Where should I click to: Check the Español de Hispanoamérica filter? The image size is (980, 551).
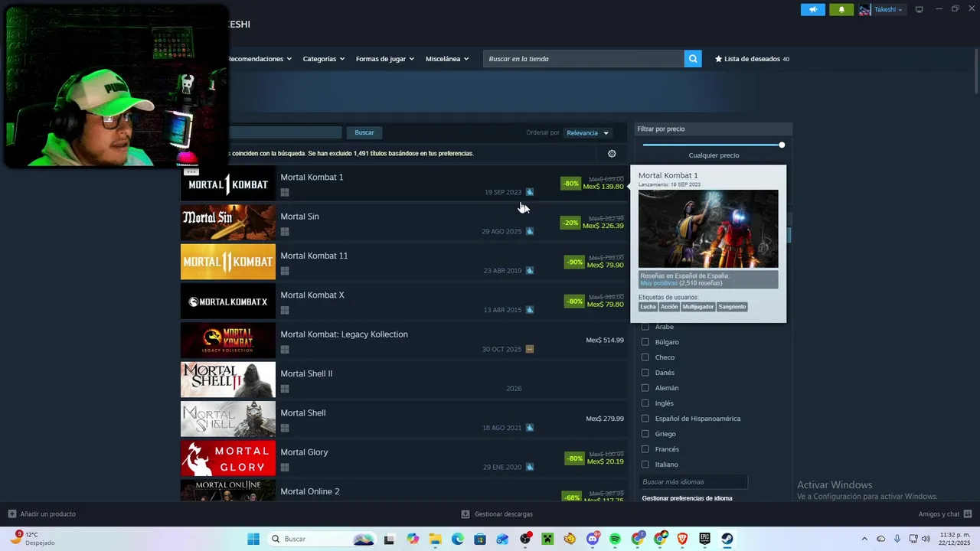pyautogui.click(x=645, y=419)
